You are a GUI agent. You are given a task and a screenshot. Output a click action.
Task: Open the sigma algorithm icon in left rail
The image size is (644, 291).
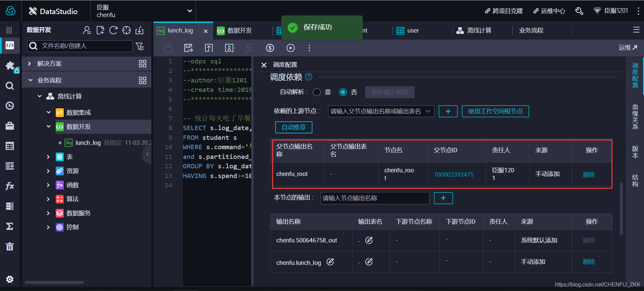[x=10, y=226]
